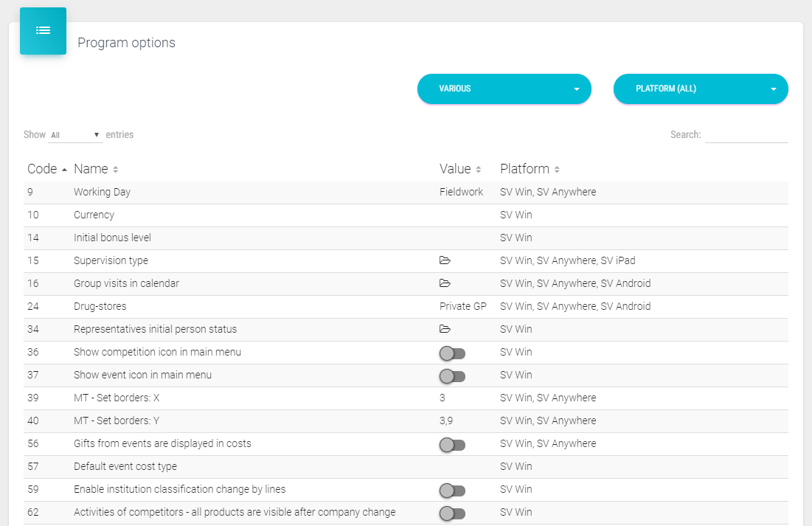Viewport: 812px width, 526px height.
Task: Open the VARIOUS category dropdown
Action: coord(504,89)
